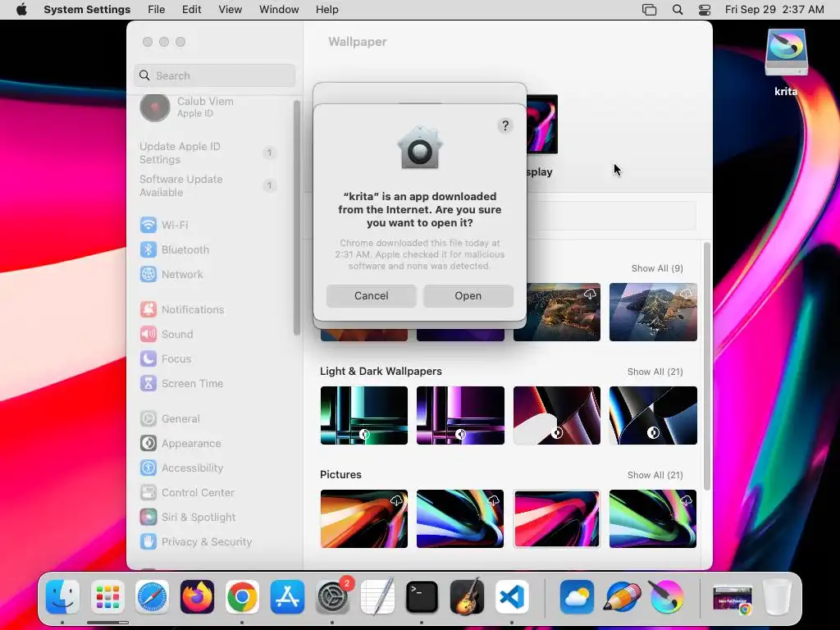Open GarageBand from the Dock
Image resolution: width=840 pixels, height=630 pixels.
pyautogui.click(x=467, y=596)
